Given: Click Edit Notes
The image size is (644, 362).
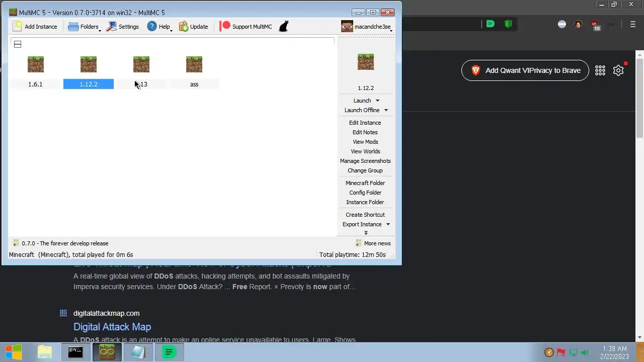Looking at the screenshot, I should tap(365, 132).
